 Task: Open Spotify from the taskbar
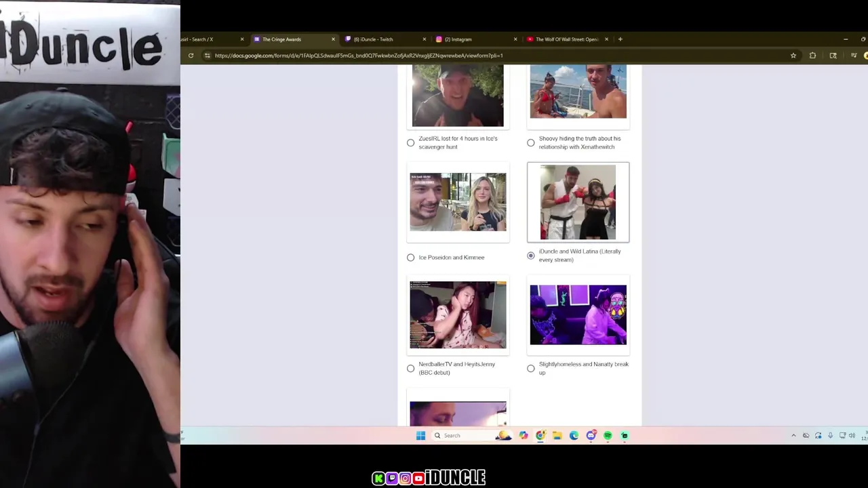click(608, 436)
